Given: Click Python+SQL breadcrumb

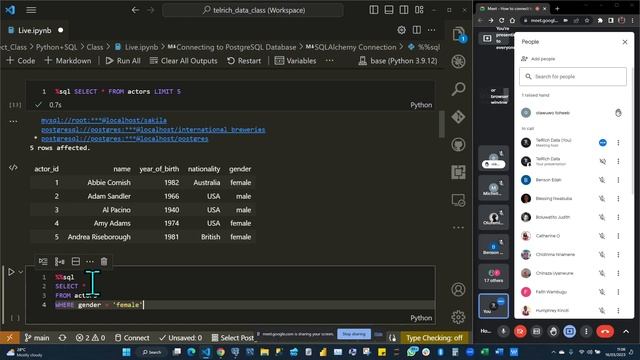Looking at the screenshot, I should (56, 47).
